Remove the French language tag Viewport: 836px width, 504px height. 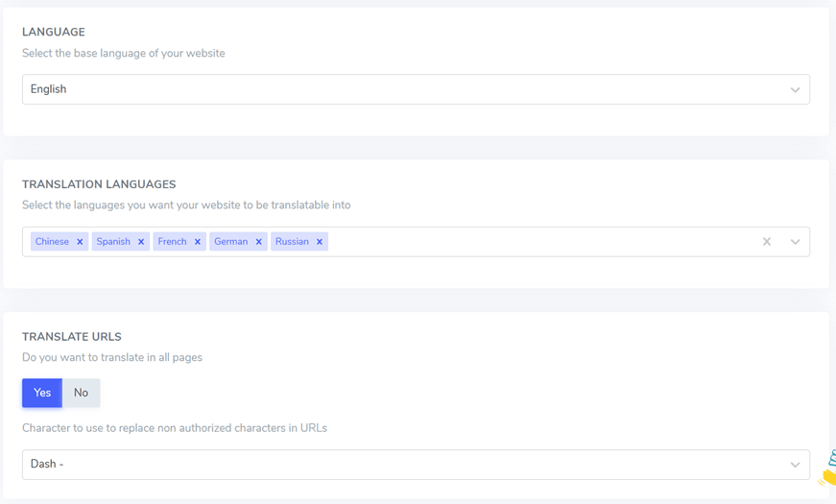[x=198, y=242]
